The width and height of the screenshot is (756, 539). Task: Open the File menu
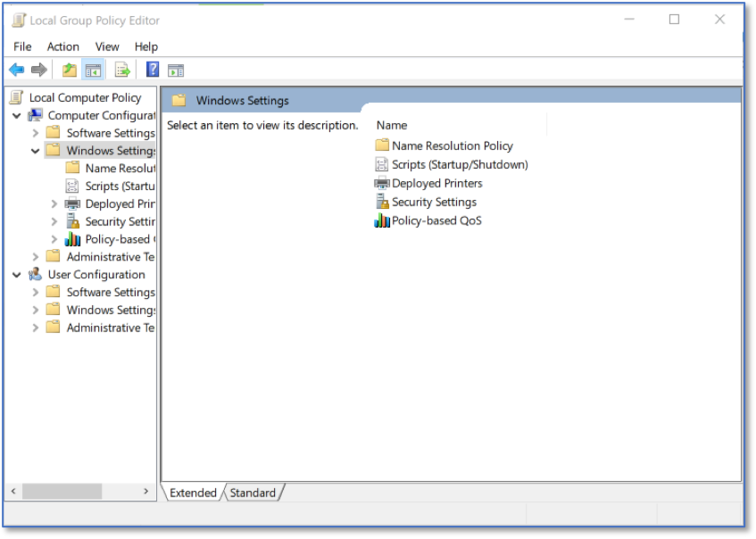pyautogui.click(x=22, y=46)
